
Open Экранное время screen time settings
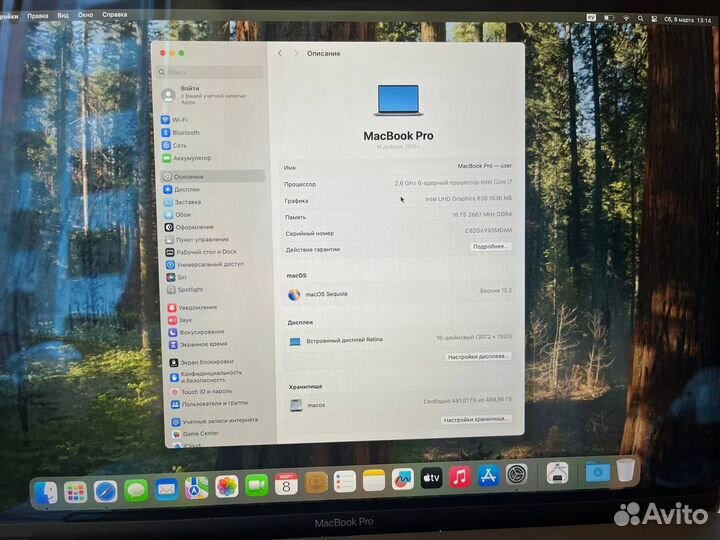pos(198,344)
